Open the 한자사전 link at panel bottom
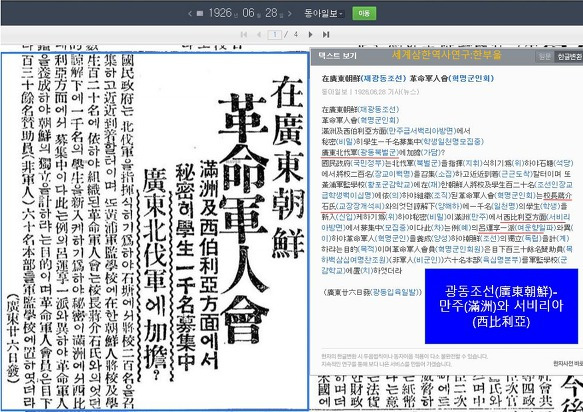Image resolution: width=583 pixels, height=412 pixels. click(x=568, y=363)
